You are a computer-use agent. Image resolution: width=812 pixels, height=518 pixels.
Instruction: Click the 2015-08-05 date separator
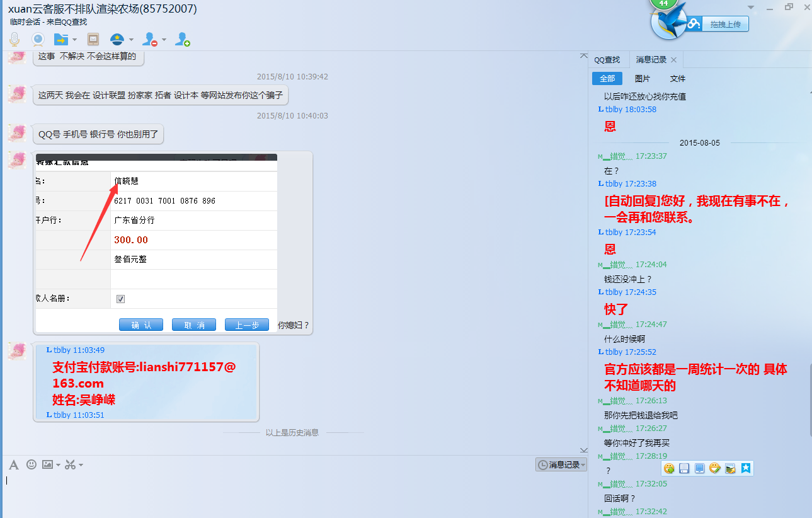pos(699,143)
